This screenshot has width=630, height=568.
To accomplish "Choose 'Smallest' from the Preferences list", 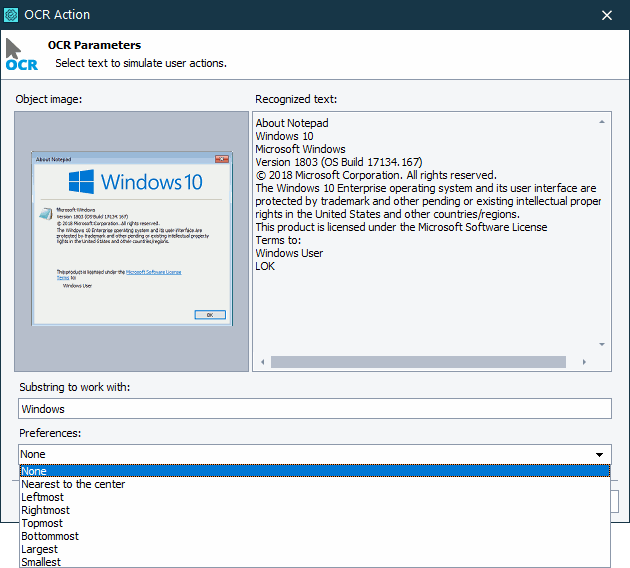I will tap(41, 562).
